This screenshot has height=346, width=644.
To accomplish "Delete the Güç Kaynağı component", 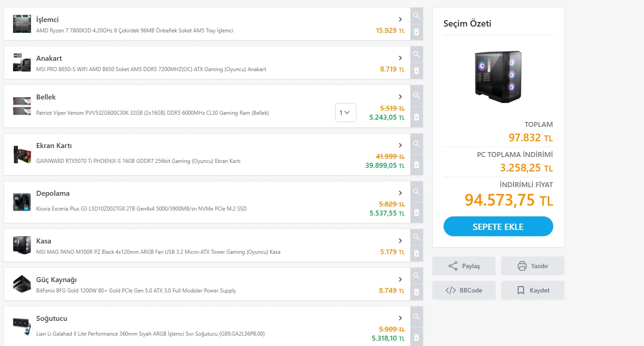I will click(417, 292).
